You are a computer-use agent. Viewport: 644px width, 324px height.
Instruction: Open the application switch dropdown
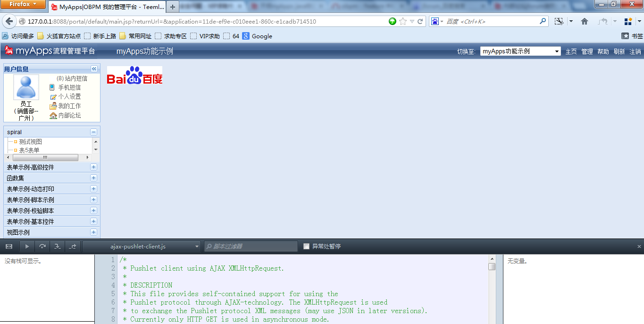[520, 51]
